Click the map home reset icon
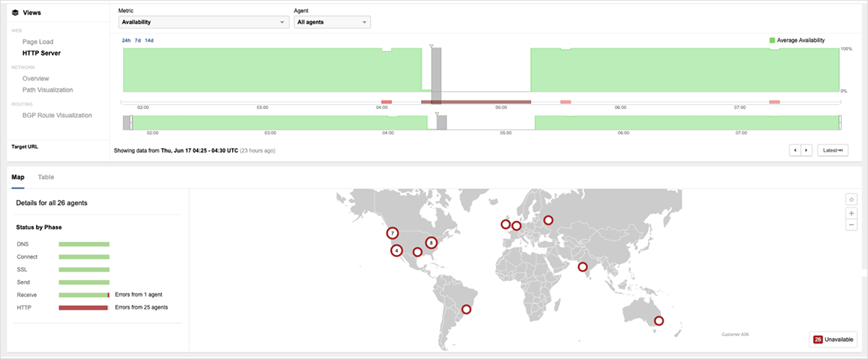 click(x=851, y=199)
